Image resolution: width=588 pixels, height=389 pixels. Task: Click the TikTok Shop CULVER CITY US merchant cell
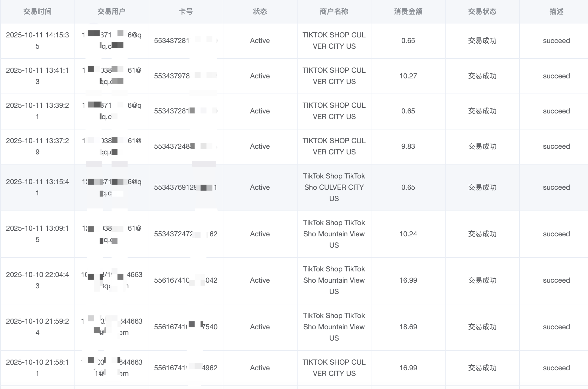pos(334,187)
